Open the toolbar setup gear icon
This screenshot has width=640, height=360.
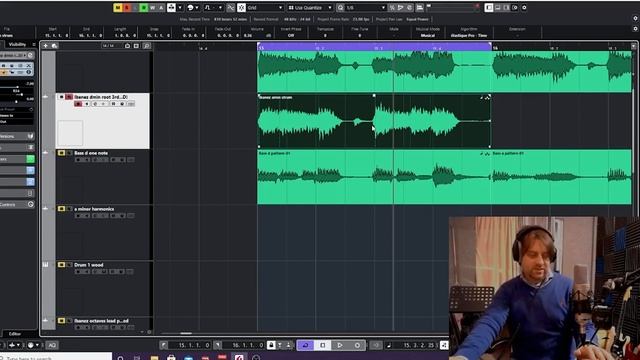524,8
